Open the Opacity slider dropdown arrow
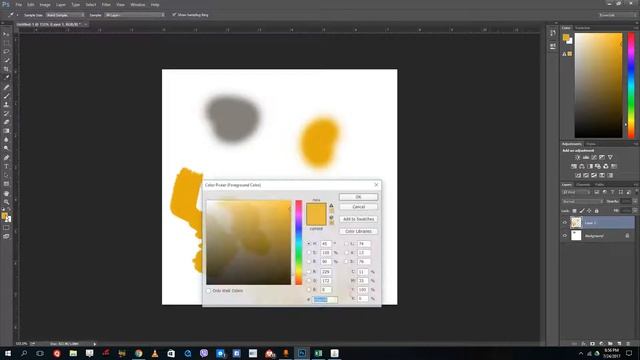 click(635, 201)
